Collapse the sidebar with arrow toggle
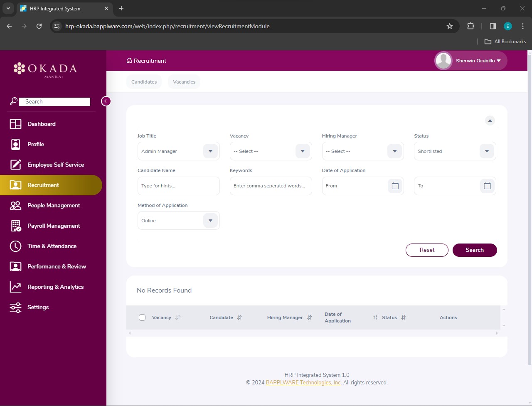This screenshot has height=406, width=532. click(106, 101)
